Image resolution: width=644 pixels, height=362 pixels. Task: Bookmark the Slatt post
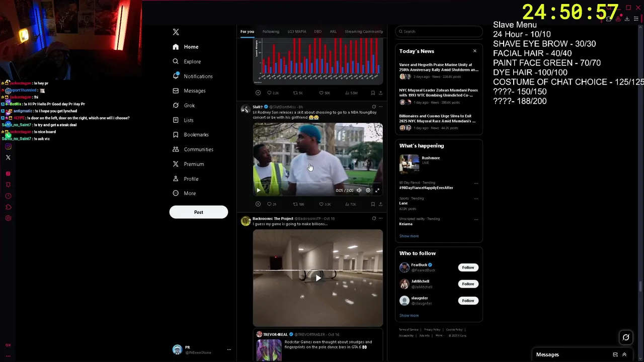click(x=373, y=204)
